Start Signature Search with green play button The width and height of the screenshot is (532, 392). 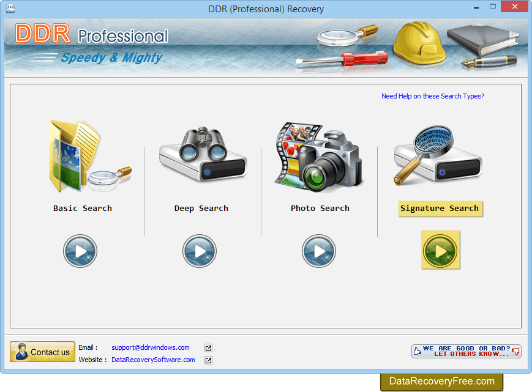(x=441, y=250)
